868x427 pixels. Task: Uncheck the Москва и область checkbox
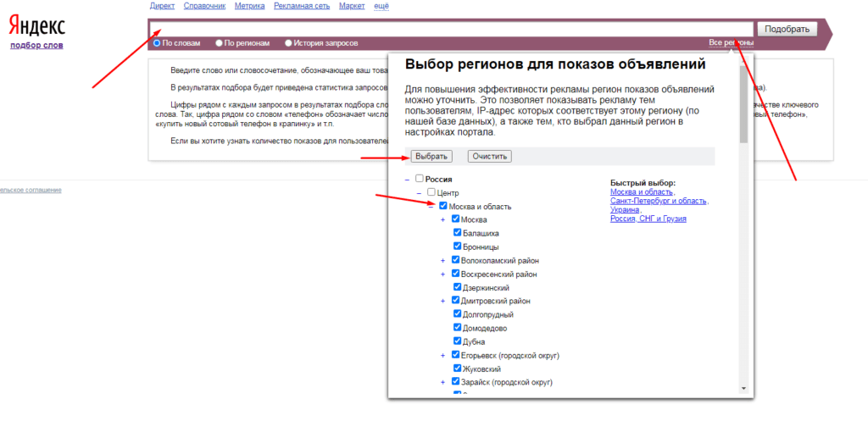(443, 206)
